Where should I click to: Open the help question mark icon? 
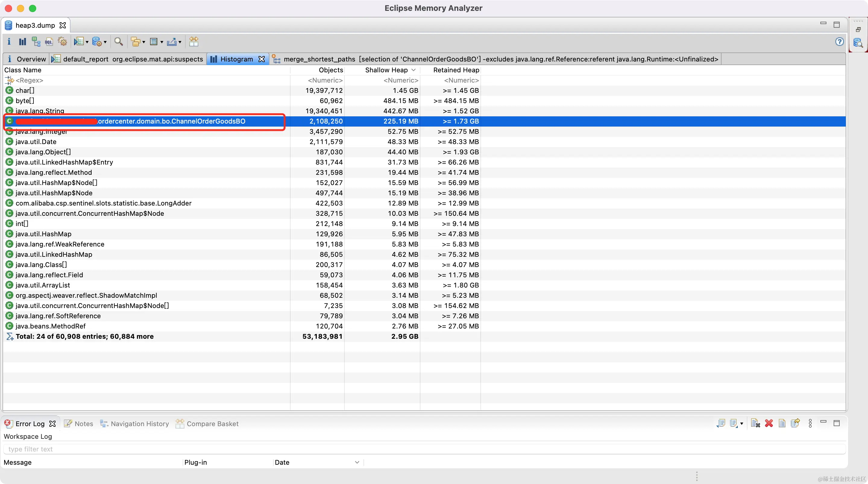click(839, 42)
